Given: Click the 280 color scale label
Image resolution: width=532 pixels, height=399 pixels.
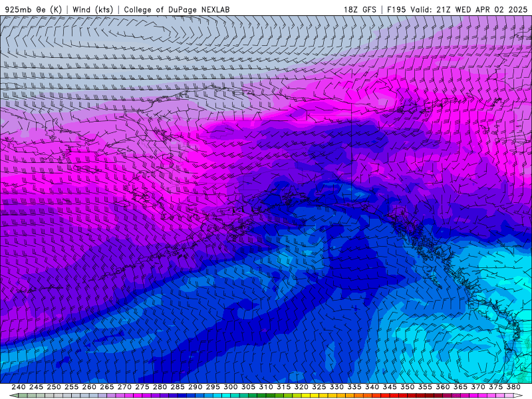Looking at the screenshot, I should coord(160,387).
